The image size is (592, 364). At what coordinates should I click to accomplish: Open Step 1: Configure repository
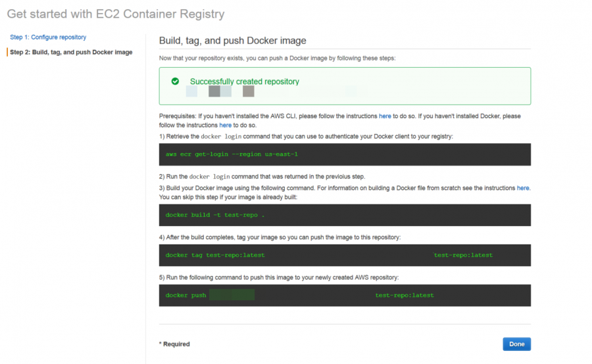(48, 37)
